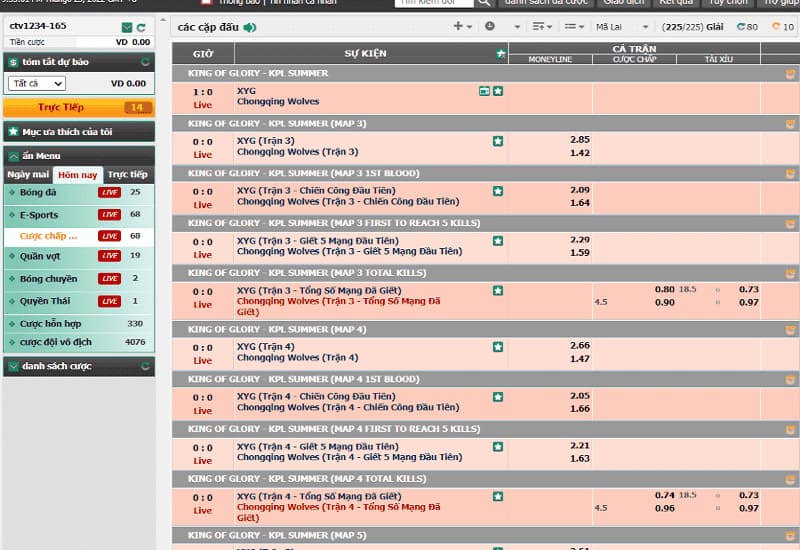This screenshot has width=800, height=550.
Task: Open the live stream icon for XYG 1:0 match
Action: tap(485, 91)
